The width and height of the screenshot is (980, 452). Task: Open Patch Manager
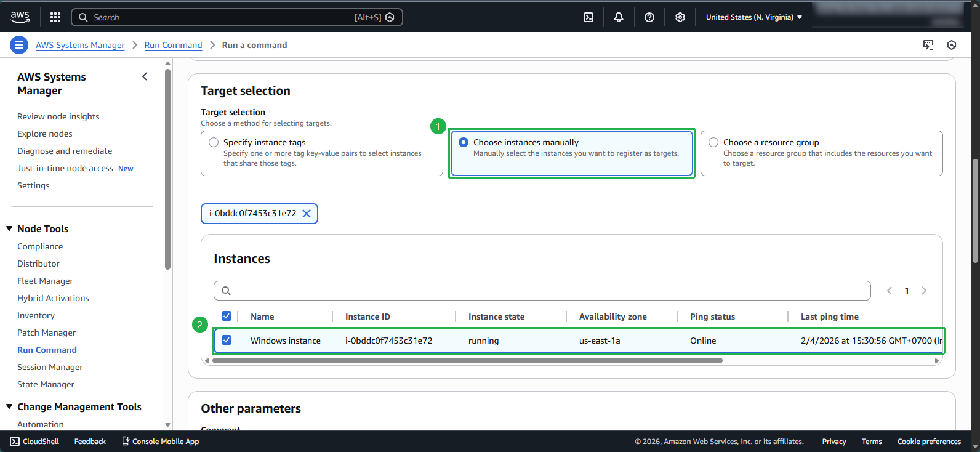click(x=46, y=333)
